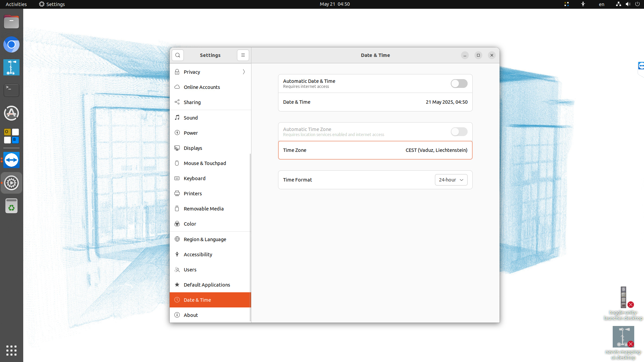
Task: Open Settings app from the dock
Action: (11, 183)
